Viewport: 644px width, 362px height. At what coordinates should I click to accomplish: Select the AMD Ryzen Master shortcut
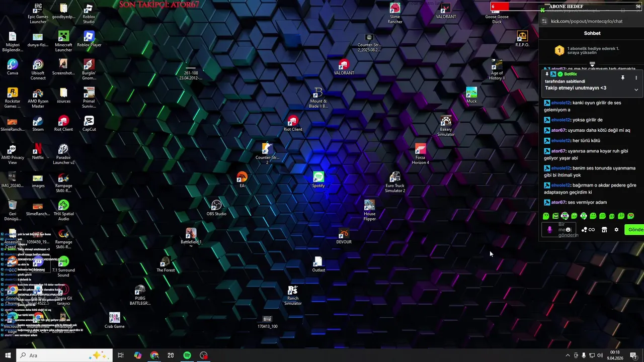[38, 98]
